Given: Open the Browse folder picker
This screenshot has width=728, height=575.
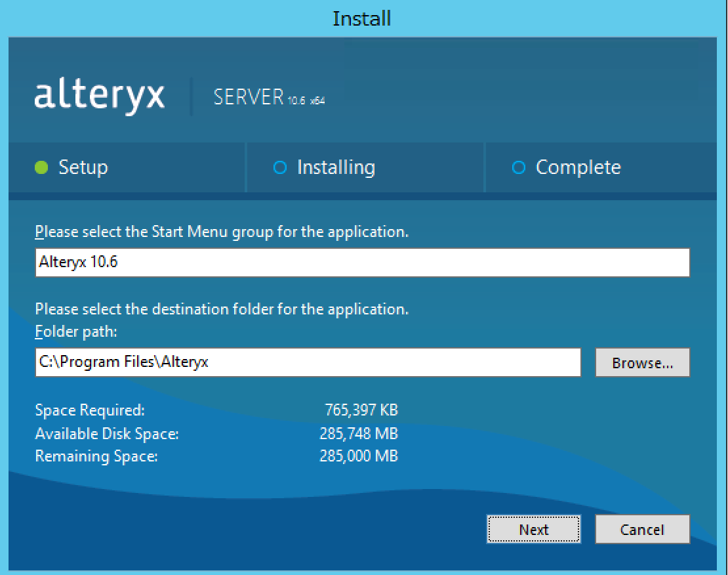Looking at the screenshot, I should [x=642, y=362].
